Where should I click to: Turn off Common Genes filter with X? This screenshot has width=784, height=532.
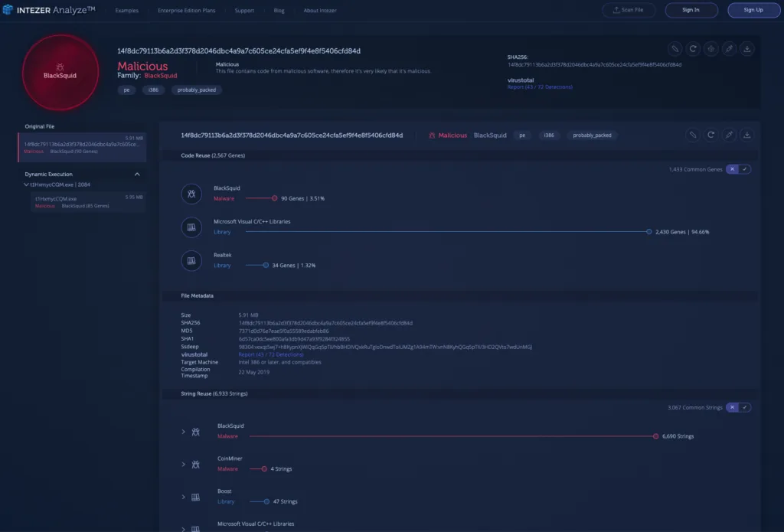[732, 169]
